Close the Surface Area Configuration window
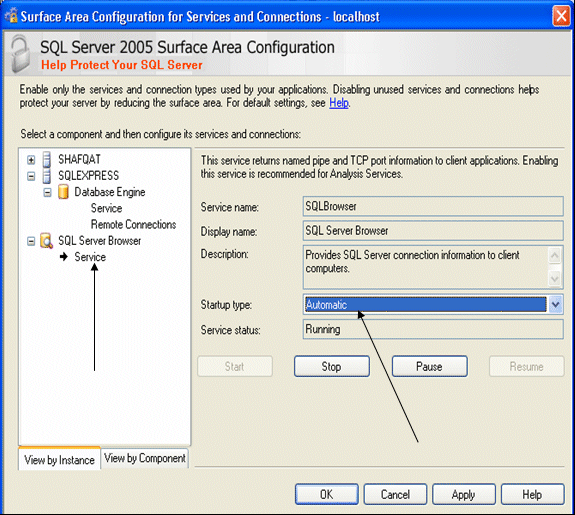 [x=561, y=16]
